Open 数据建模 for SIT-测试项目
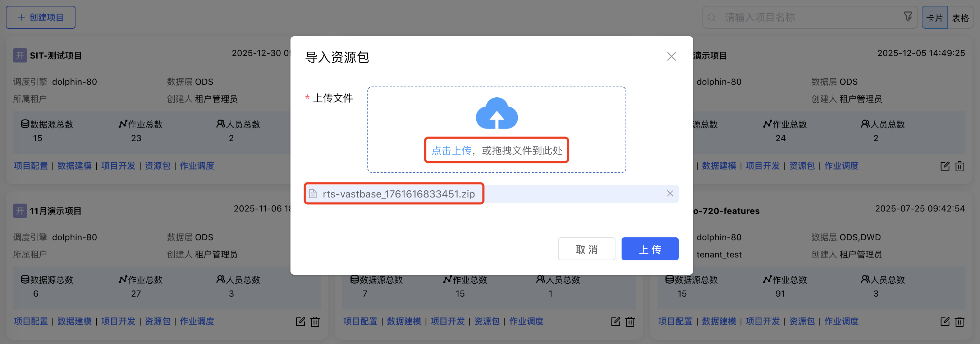 point(74,166)
